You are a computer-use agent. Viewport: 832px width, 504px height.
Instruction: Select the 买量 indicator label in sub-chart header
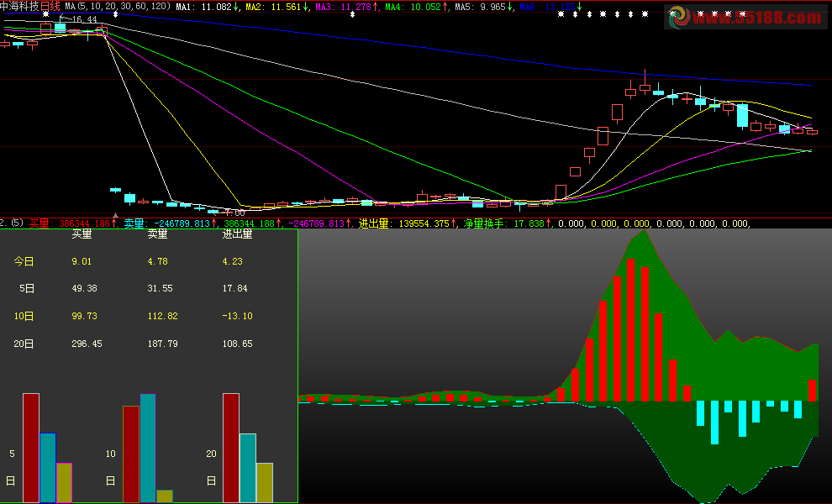click(x=39, y=223)
